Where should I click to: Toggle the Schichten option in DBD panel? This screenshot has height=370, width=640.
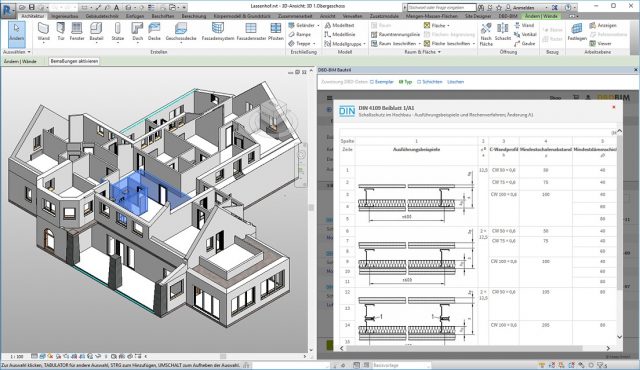pyautogui.click(x=429, y=82)
